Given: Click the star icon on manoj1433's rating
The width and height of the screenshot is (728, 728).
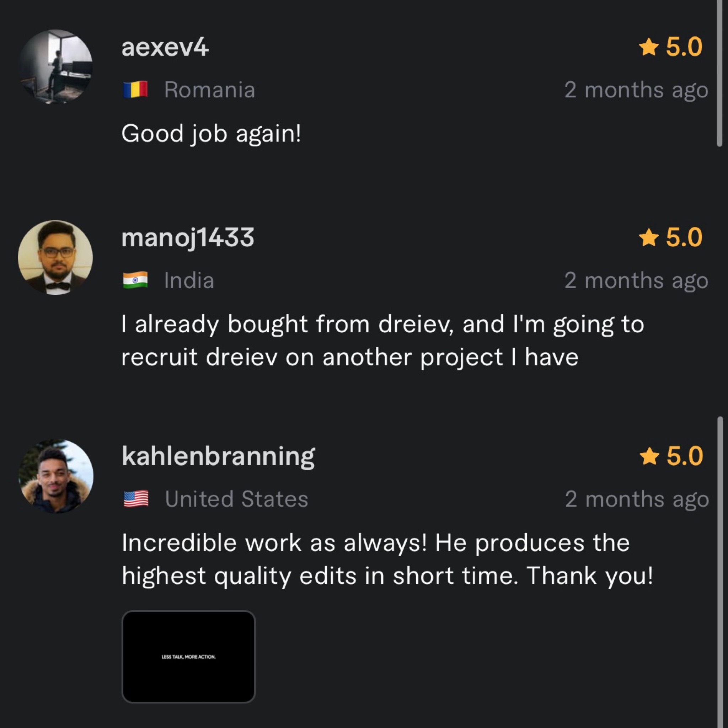Looking at the screenshot, I should coord(648,238).
